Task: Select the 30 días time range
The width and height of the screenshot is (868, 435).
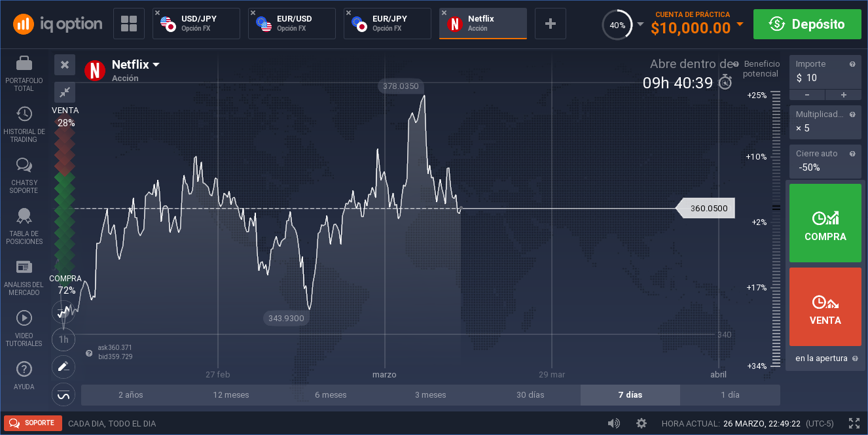Action: 530,395
